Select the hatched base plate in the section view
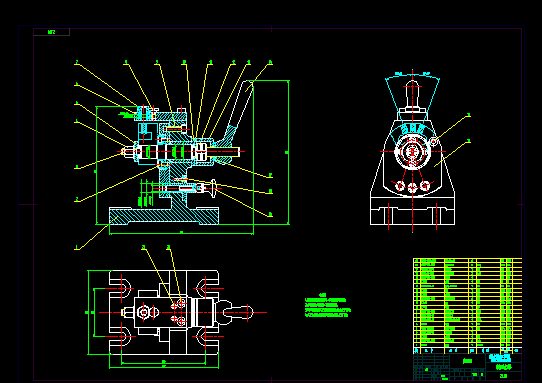 pyautogui.click(x=164, y=216)
